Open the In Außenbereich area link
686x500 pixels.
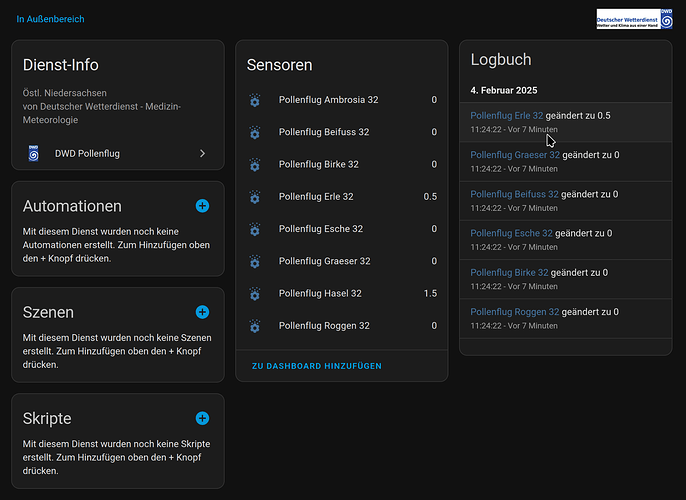50,19
